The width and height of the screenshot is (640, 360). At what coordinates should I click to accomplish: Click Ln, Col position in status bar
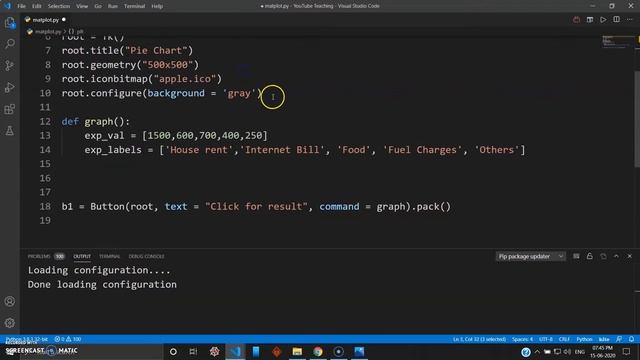tap(479, 339)
